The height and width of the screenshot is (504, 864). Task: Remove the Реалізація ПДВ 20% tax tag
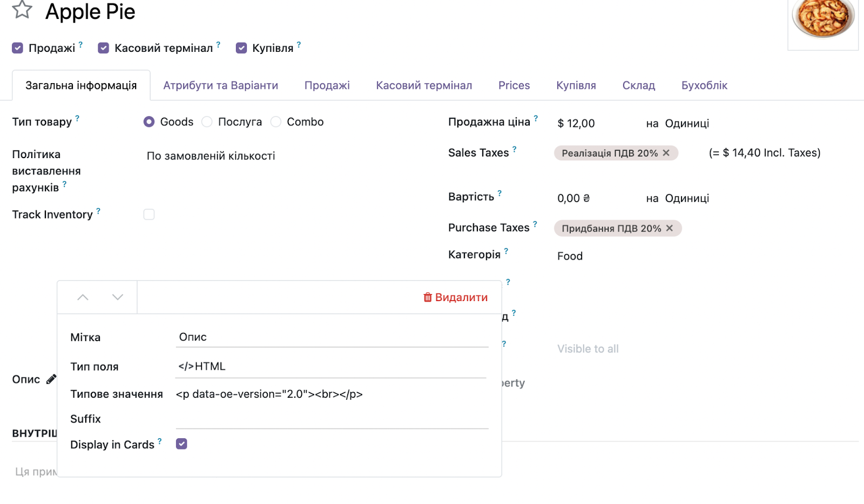666,153
